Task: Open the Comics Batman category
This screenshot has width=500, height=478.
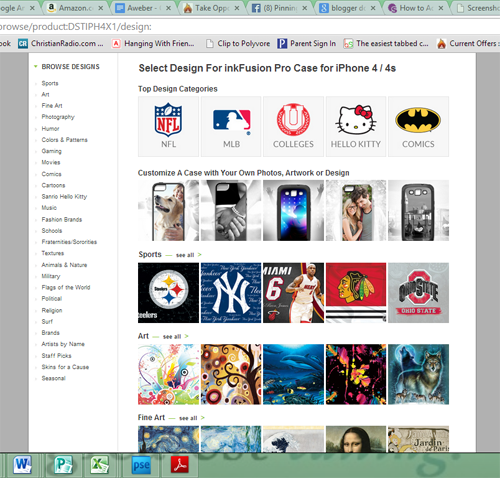Action: (418, 127)
